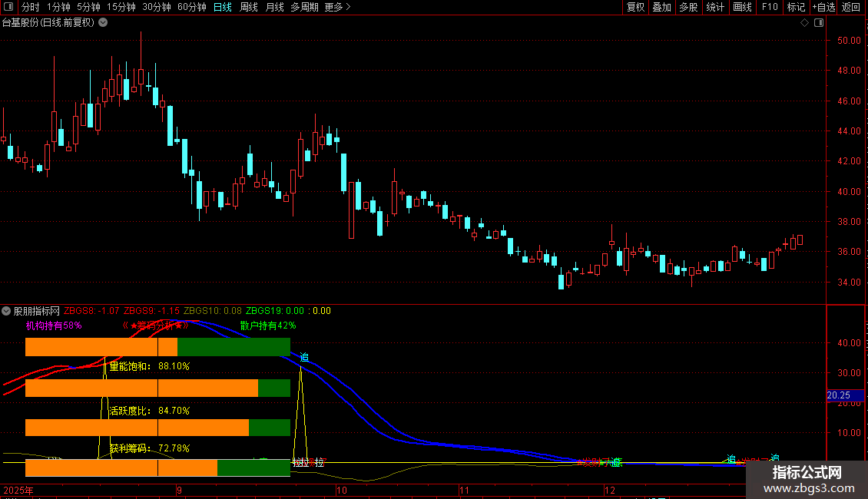Click the 量能饱和: 88.10% label
Screen dimensions: 868x499
[x=150, y=366]
